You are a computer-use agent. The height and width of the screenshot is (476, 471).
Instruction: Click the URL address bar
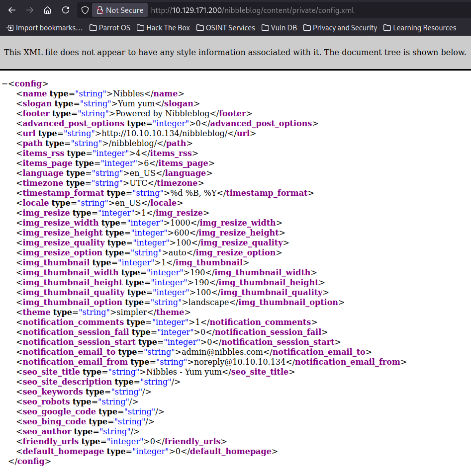298,10
